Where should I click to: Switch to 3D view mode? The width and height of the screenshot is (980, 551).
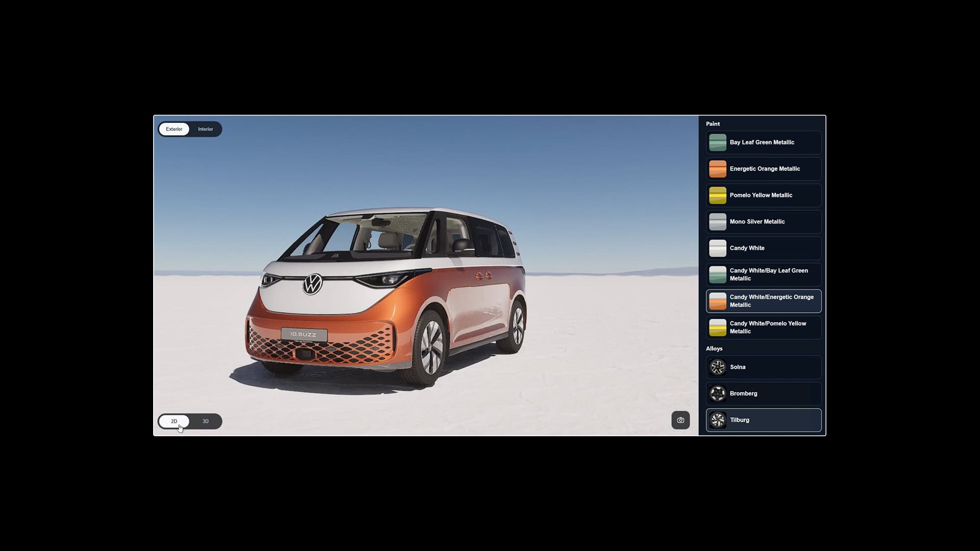pyautogui.click(x=206, y=421)
